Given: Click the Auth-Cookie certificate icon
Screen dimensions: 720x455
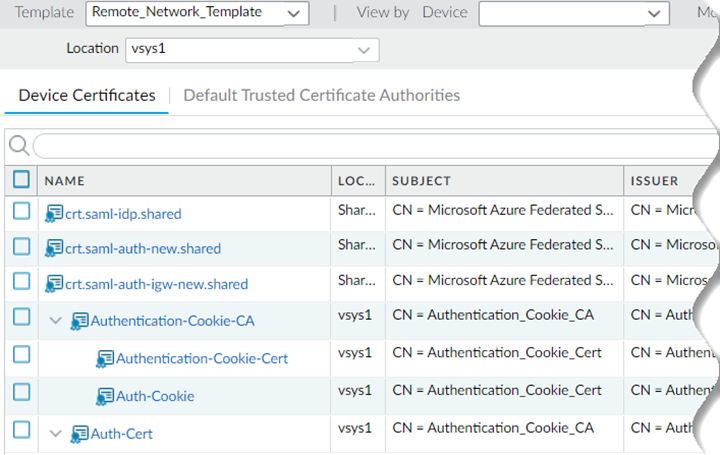Looking at the screenshot, I should click(105, 396).
